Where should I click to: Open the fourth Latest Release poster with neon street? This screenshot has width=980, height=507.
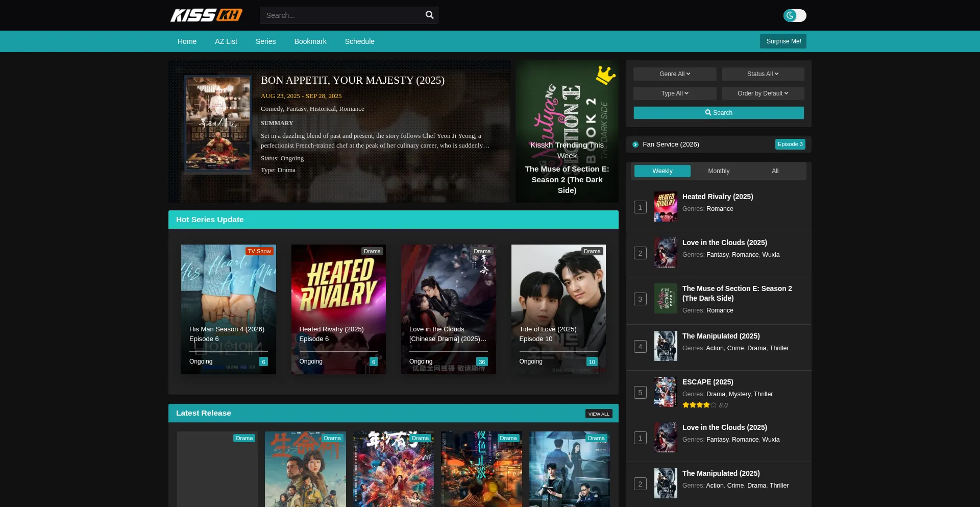[481, 469]
